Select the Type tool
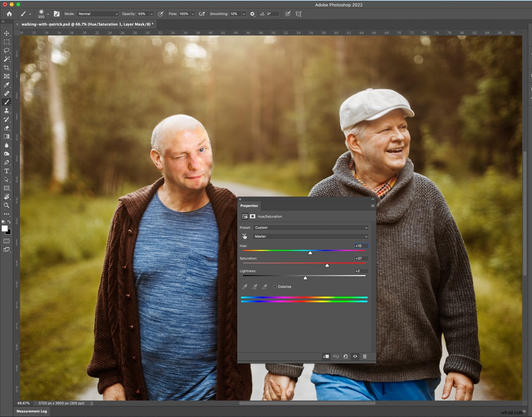This screenshot has height=417, width=532. coord(7,171)
